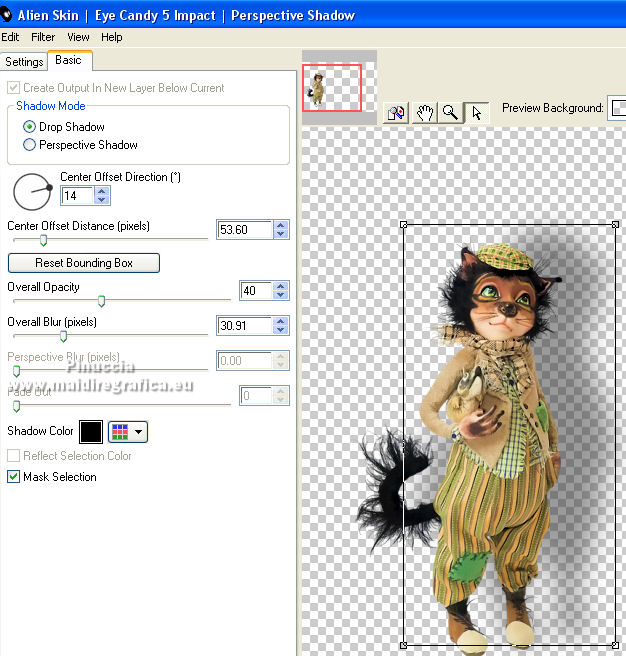Click the Center Offset Direction dial

(32, 192)
